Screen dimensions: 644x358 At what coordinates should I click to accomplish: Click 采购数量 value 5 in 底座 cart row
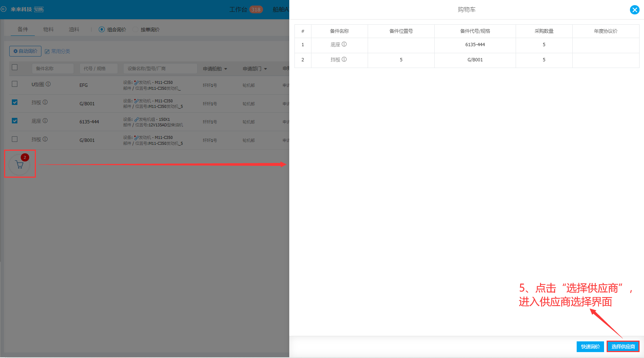(x=544, y=45)
